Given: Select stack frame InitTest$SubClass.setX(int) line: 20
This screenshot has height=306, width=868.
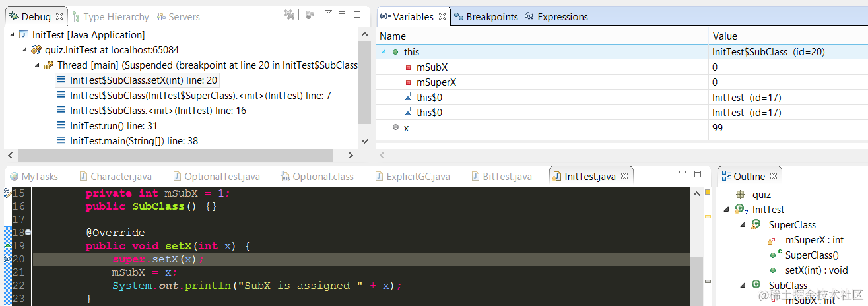Looking at the screenshot, I should 136,80.
